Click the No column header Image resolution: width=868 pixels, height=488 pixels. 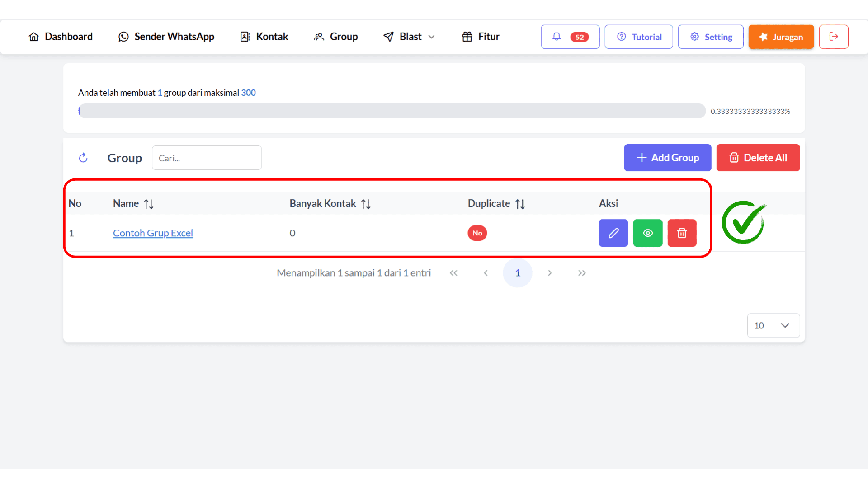click(x=75, y=203)
